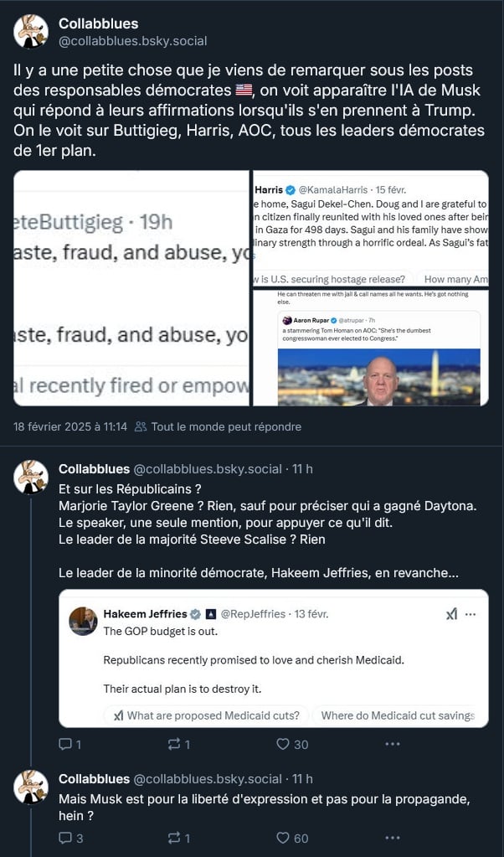
Task: Open the Collabblues avatar atop the thread
Action: pyautogui.click(x=31, y=31)
